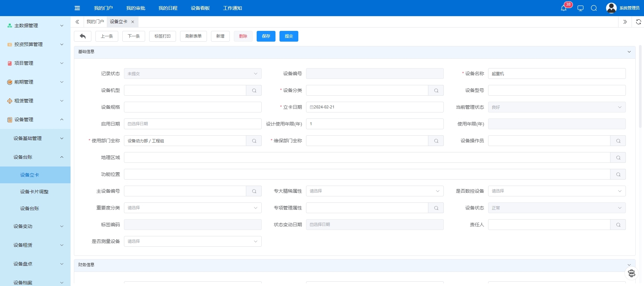Open lookup for 专项管理属性 field
644x286 pixels.
click(436, 208)
